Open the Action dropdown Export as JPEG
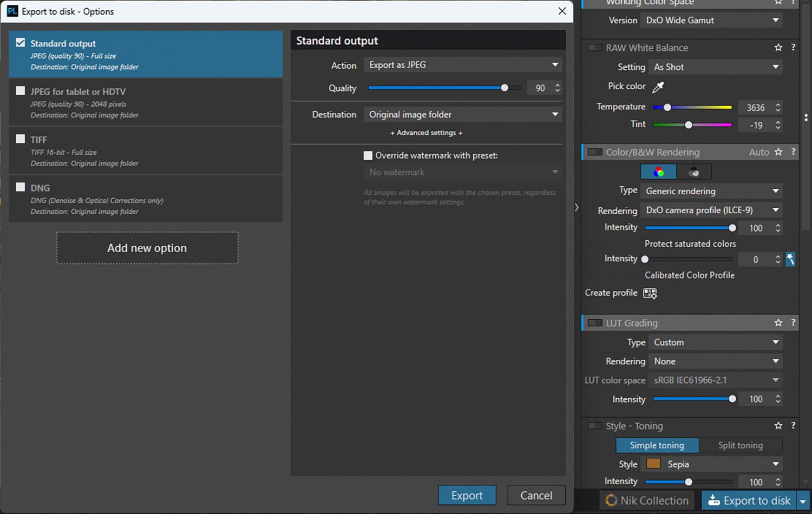Viewport: 812px width, 514px height. (x=462, y=65)
